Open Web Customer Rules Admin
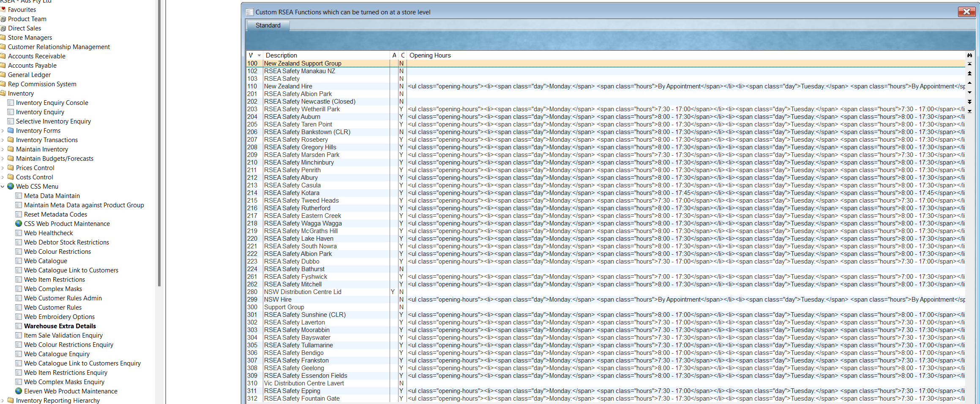The height and width of the screenshot is (404, 980). click(x=63, y=298)
